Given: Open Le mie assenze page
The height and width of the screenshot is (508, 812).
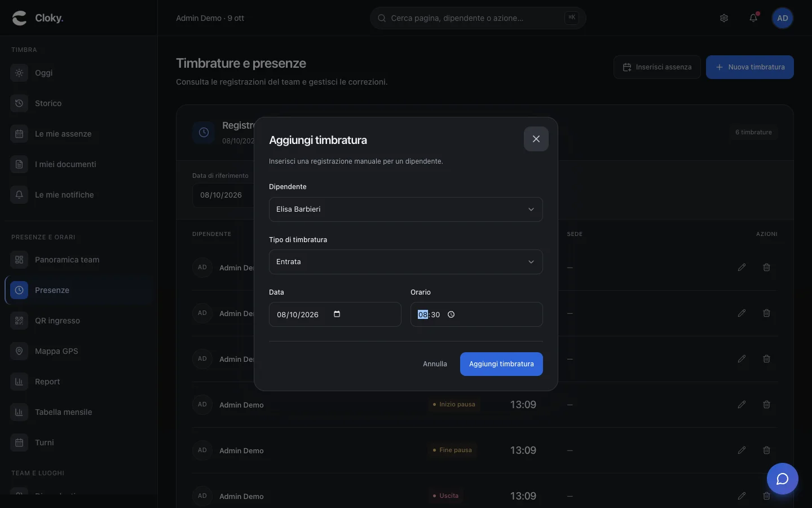Looking at the screenshot, I should coord(78,134).
